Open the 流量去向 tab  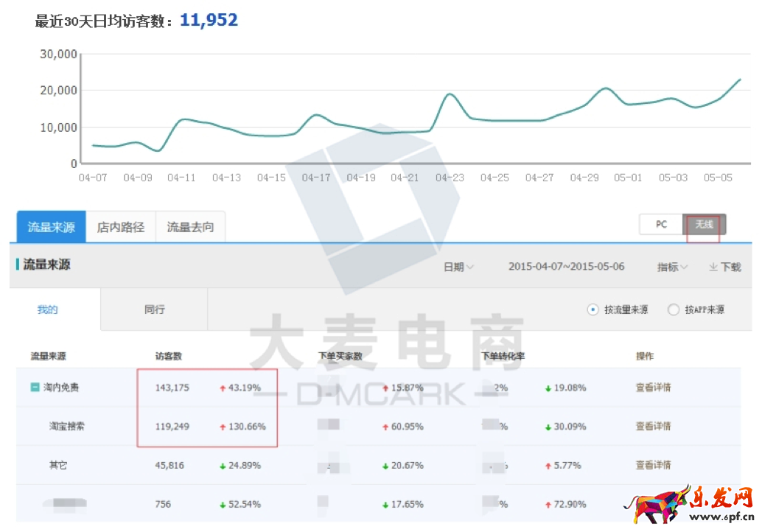[190, 227]
